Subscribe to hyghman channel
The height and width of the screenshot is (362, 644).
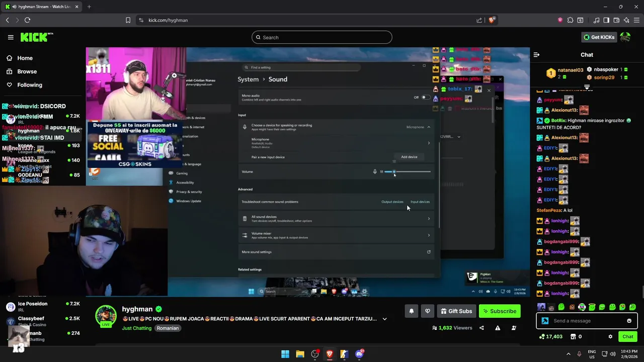[500, 311]
